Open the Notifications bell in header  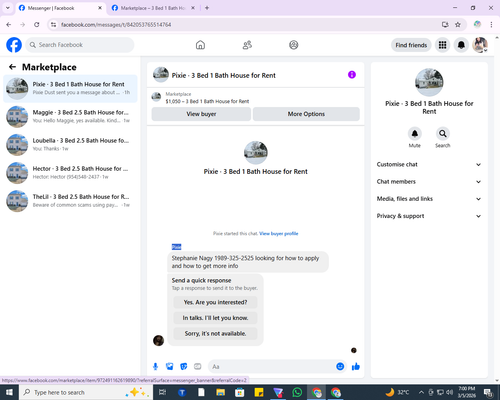pyautogui.click(x=461, y=45)
